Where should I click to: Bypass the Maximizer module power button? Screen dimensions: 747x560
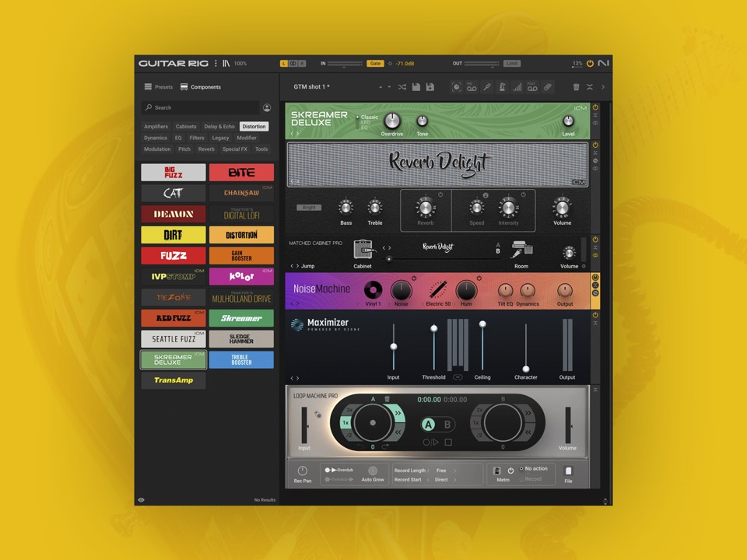[x=595, y=315]
